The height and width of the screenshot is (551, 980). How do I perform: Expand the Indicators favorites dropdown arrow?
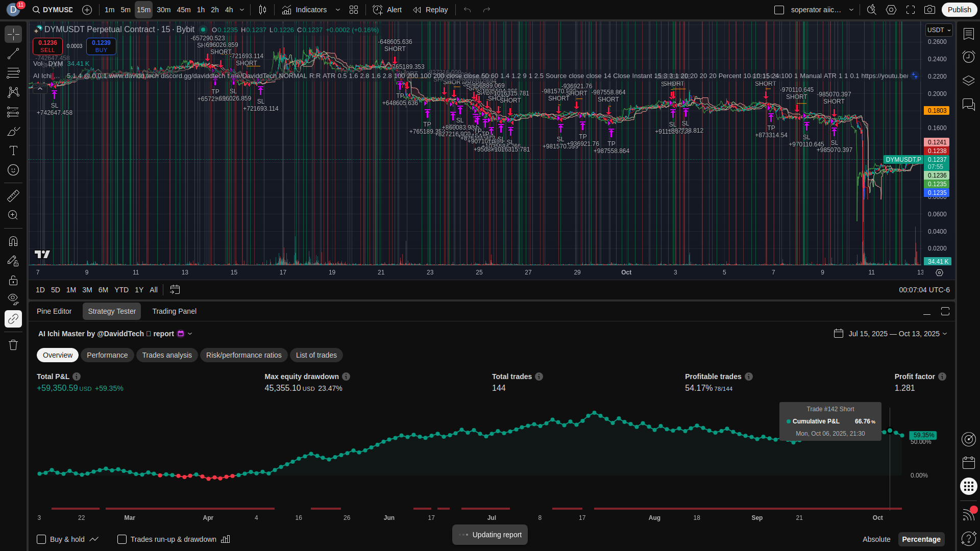[337, 10]
